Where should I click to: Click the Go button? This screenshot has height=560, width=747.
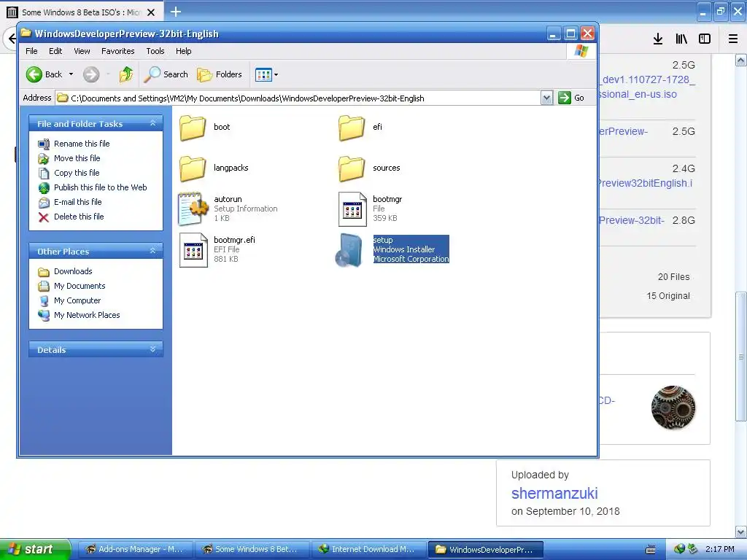coord(572,98)
